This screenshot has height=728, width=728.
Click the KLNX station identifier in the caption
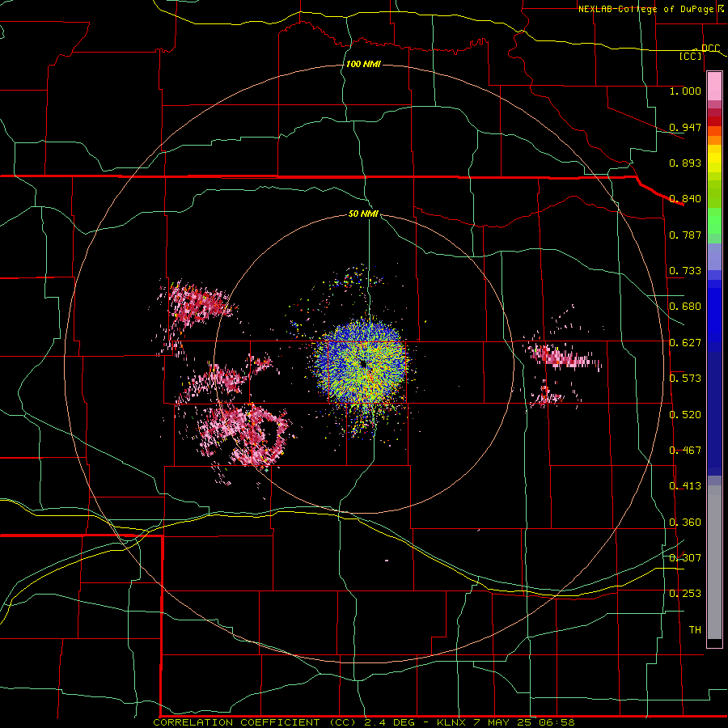coord(451,722)
